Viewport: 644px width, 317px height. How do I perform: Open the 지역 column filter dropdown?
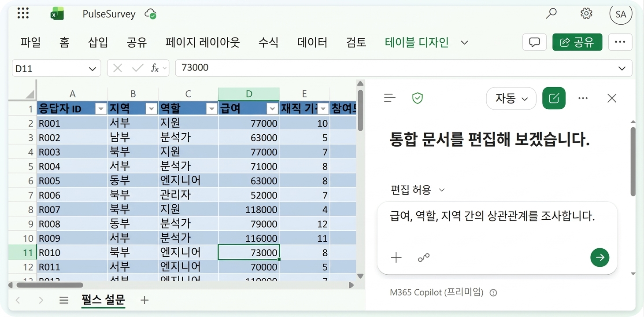pyautogui.click(x=152, y=108)
